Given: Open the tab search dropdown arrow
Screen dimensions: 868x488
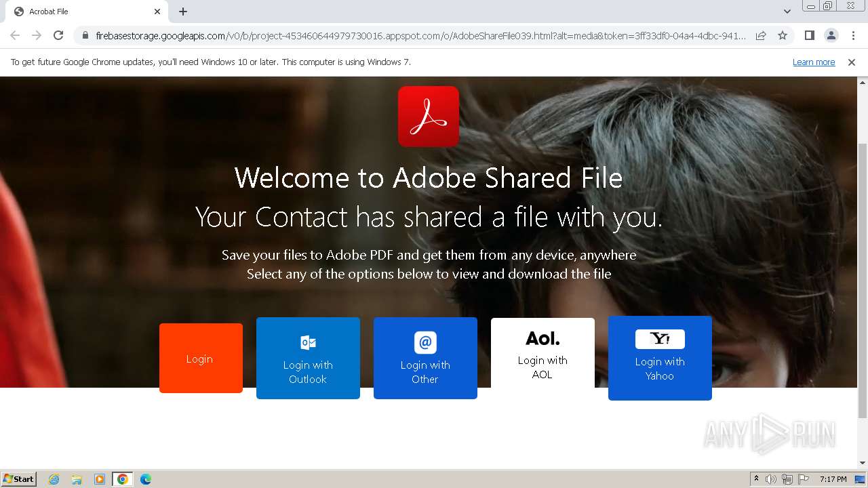Looking at the screenshot, I should pos(787,12).
